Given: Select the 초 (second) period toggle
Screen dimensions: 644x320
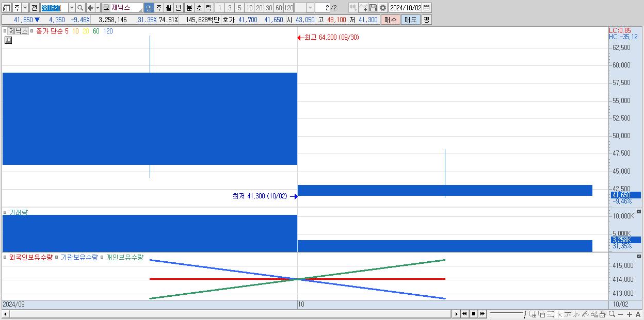Looking at the screenshot, I should click(x=199, y=8).
